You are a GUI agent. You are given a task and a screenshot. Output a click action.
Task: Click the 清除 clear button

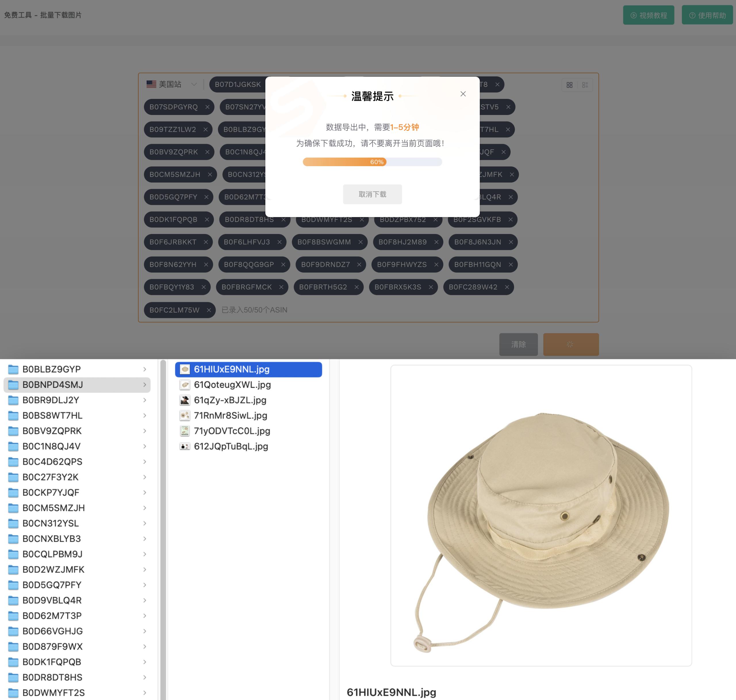(518, 344)
